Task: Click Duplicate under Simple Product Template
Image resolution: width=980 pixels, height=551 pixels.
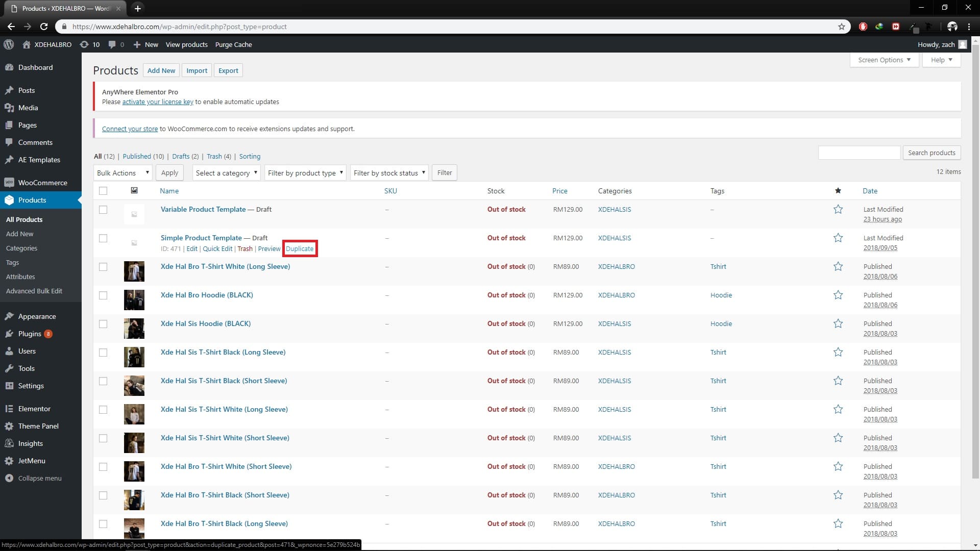Action: (300, 248)
